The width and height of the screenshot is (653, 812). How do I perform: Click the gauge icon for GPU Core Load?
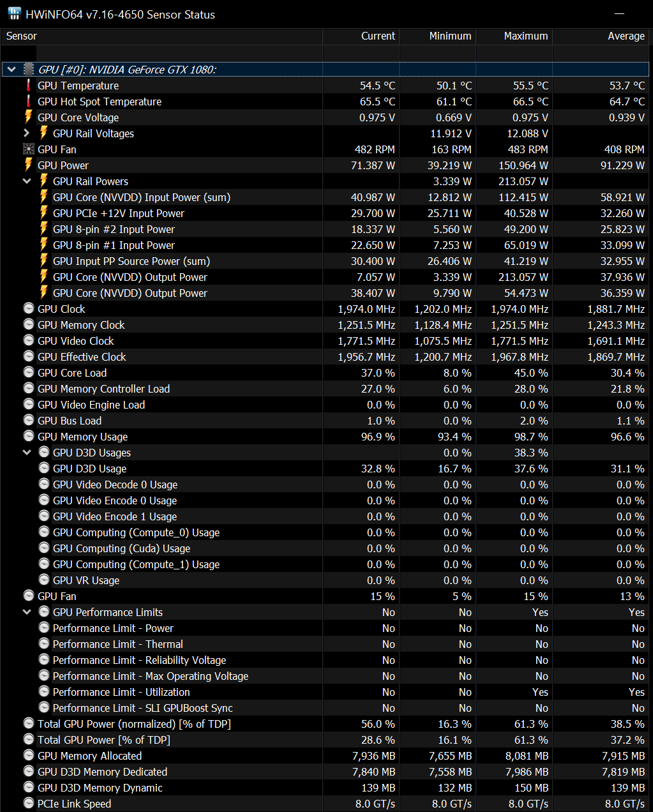coord(29,372)
